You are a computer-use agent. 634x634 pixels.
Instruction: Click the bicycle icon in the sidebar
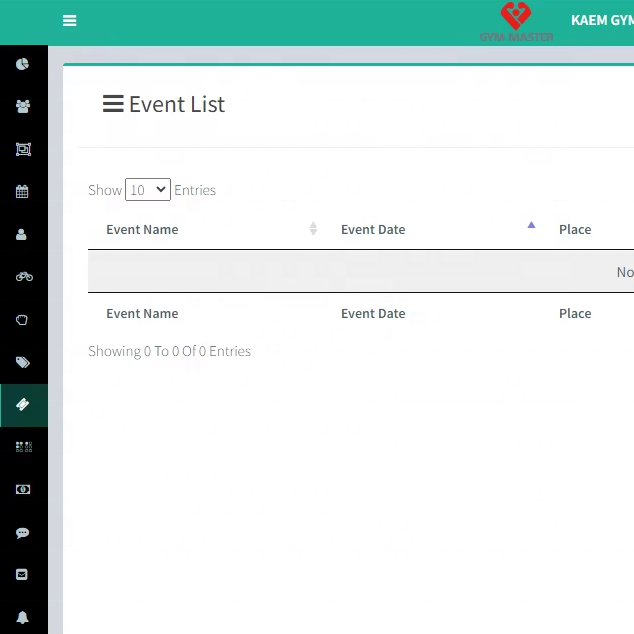point(23,277)
